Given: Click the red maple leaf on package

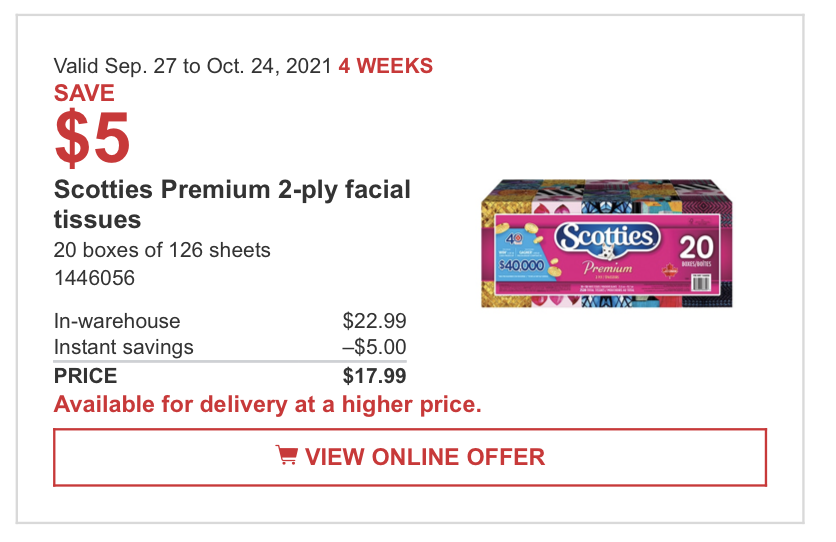Looking at the screenshot, I should (670, 271).
